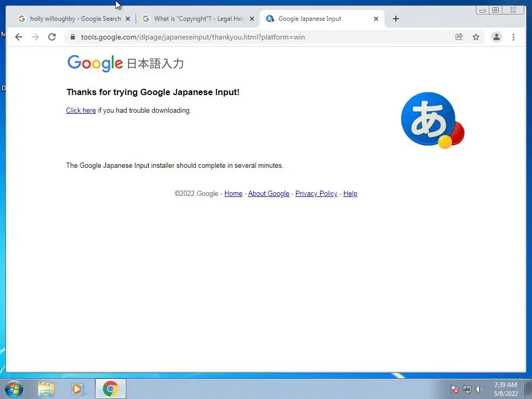Close the holly willoughby Google Search tab
The height and width of the screenshot is (399, 532).
[x=128, y=19]
